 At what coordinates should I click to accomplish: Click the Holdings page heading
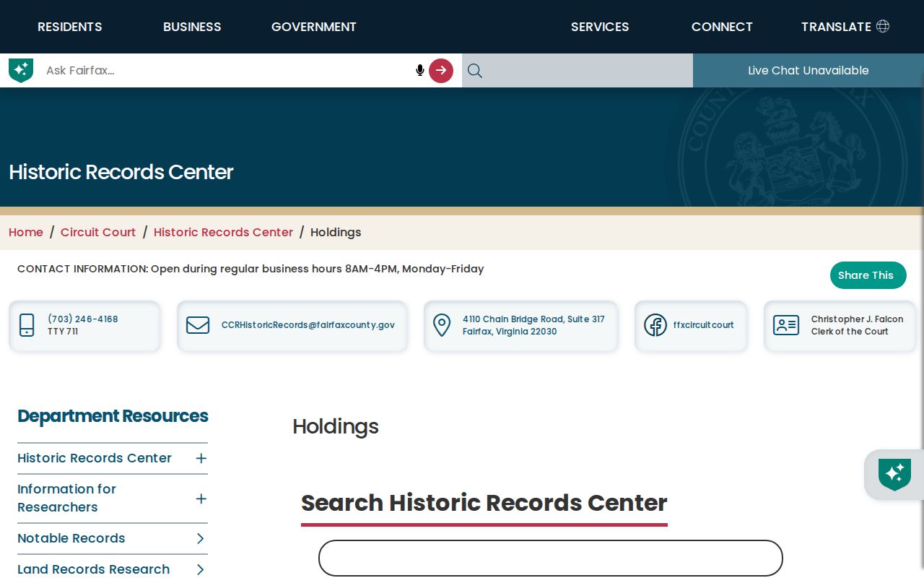(x=336, y=426)
